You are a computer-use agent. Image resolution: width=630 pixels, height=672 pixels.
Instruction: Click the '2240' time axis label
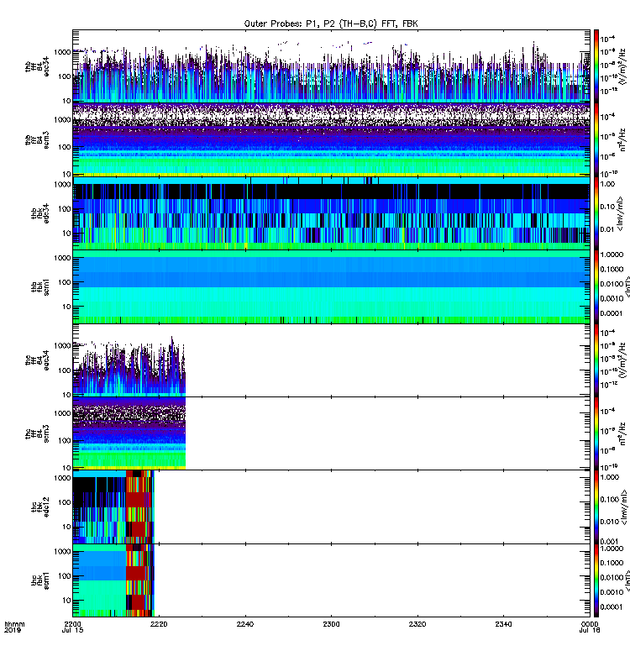[x=245, y=624]
